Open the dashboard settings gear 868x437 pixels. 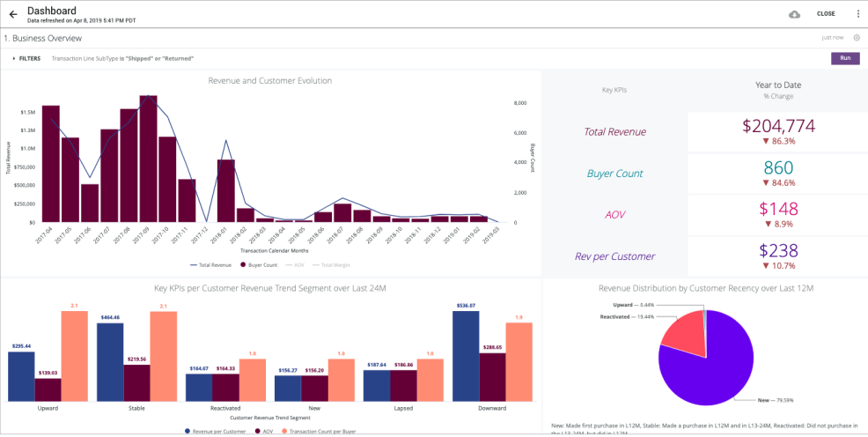[x=856, y=38]
